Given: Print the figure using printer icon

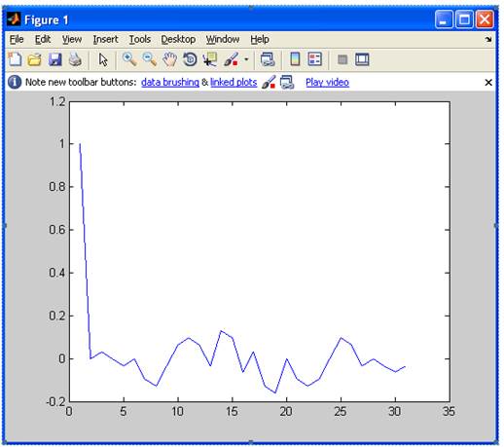Looking at the screenshot, I should pos(75,59).
